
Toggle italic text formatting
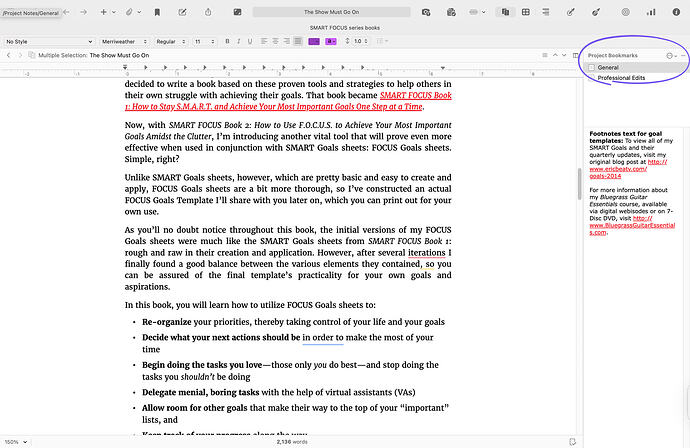(x=239, y=41)
